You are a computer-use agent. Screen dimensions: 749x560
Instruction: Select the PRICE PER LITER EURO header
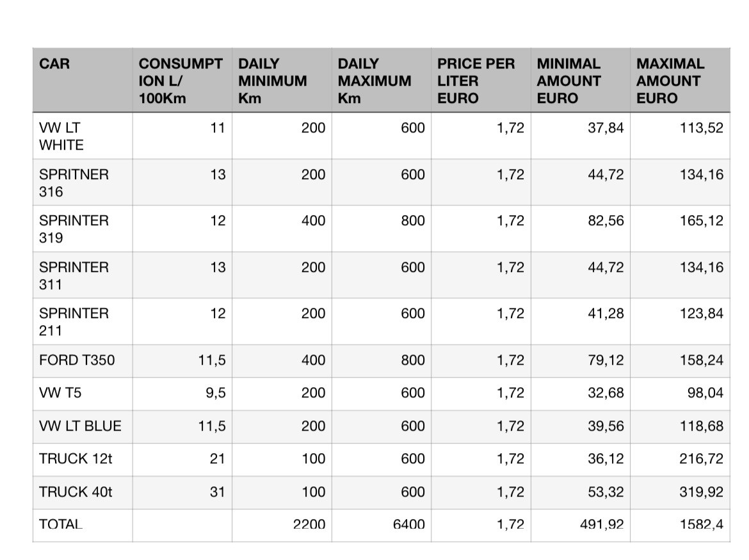[x=481, y=80]
